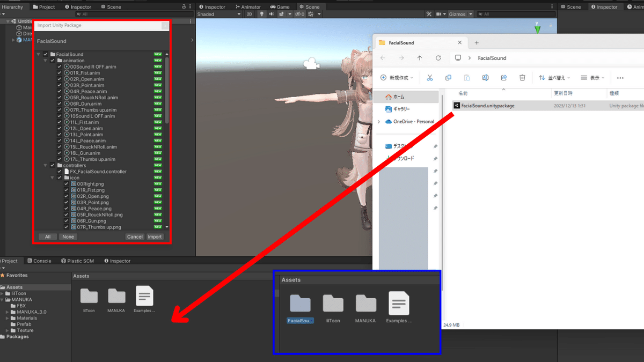
Task: Uncheck the controllers folder checkbox
Action: [52, 165]
